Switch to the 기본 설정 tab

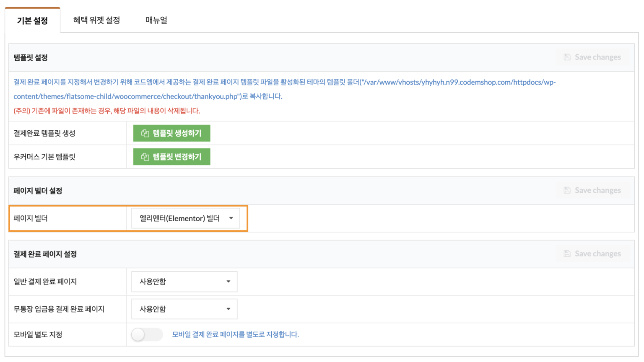(x=32, y=21)
